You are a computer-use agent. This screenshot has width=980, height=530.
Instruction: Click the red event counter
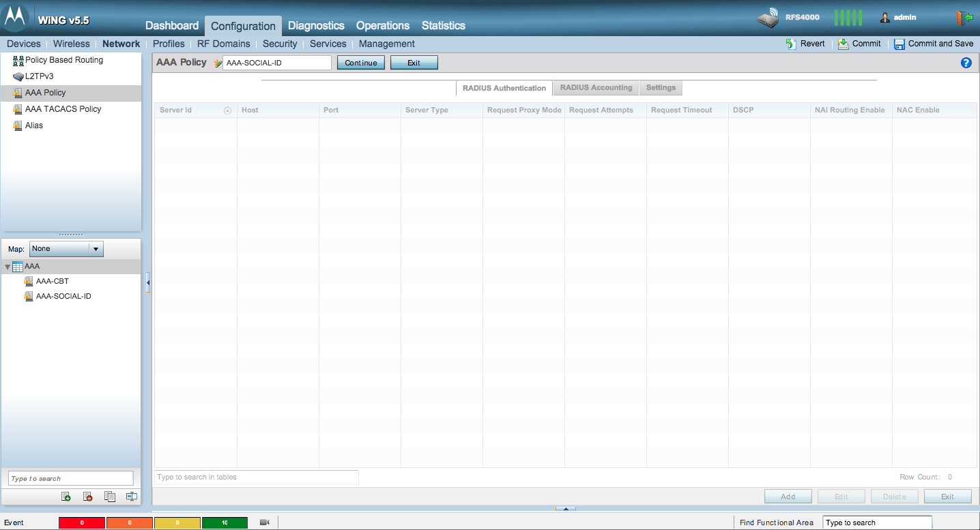pos(82,522)
